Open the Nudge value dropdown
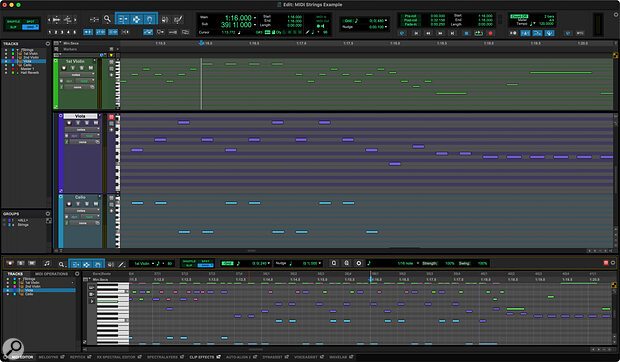 tap(386, 27)
